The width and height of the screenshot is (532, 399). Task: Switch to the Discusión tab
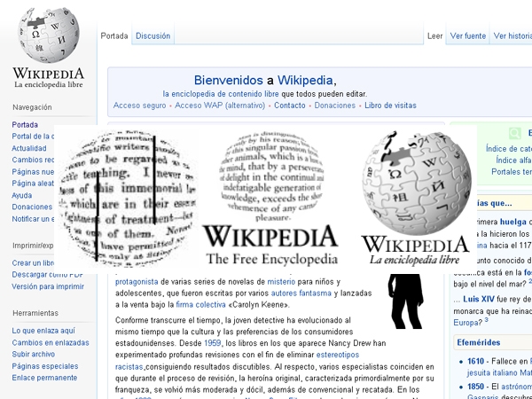(153, 36)
